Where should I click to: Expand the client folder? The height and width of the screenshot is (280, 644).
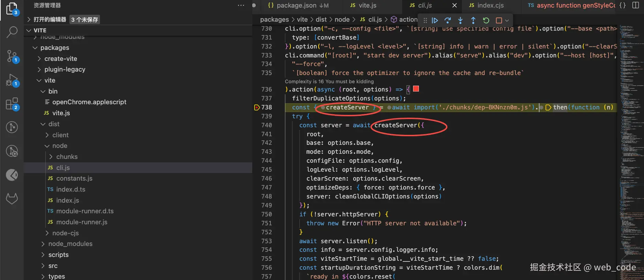pyautogui.click(x=60, y=135)
